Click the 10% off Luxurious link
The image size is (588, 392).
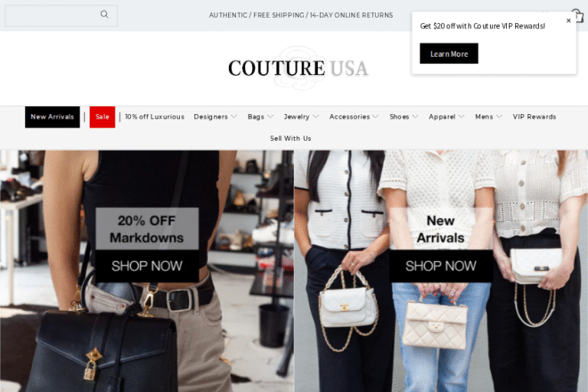coord(155,116)
